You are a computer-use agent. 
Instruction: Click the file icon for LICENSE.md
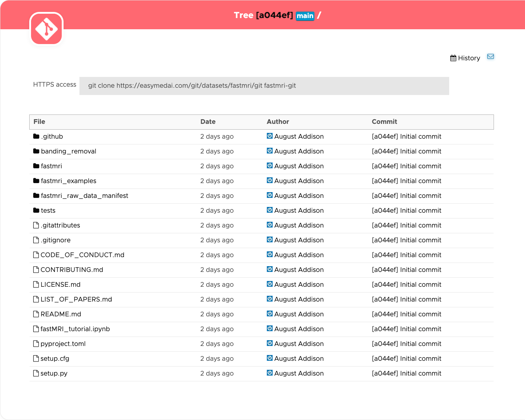pyautogui.click(x=36, y=284)
